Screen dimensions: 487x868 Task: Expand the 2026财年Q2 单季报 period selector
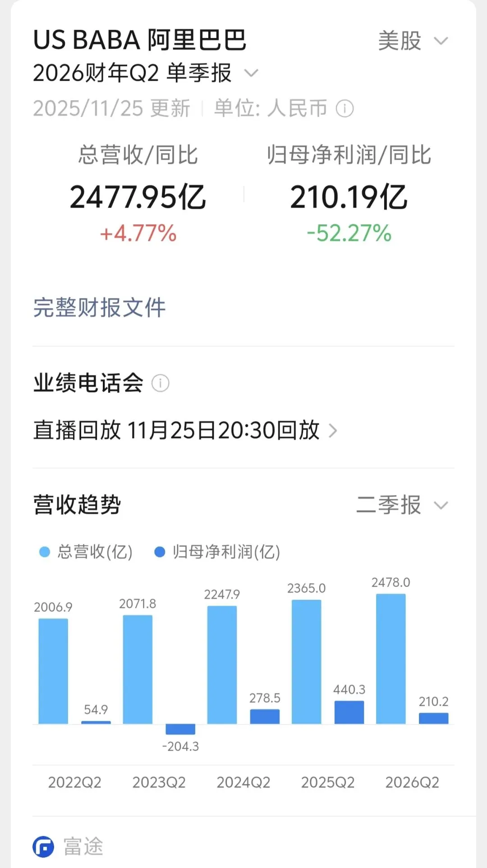point(146,73)
